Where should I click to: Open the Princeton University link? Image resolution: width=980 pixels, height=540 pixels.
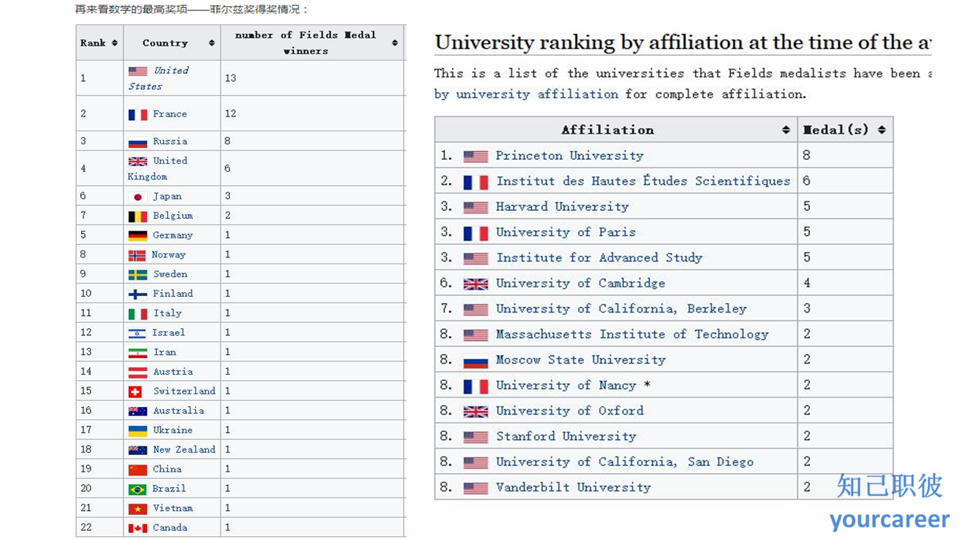point(570,156)
